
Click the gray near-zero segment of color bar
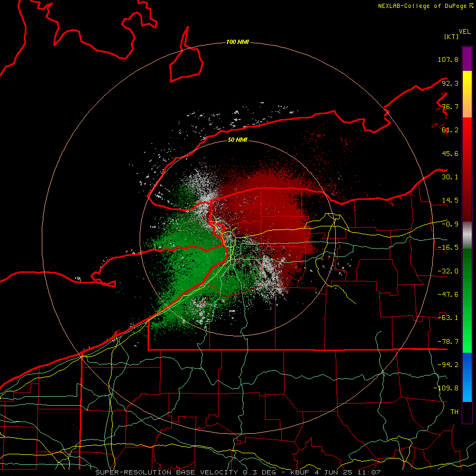tap(467, 235)
